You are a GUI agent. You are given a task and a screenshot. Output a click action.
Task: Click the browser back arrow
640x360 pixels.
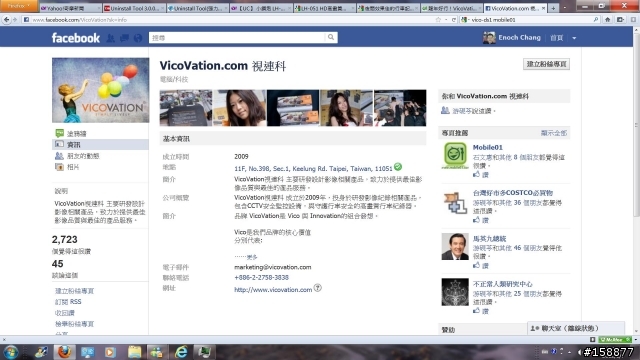coord(6,20)
